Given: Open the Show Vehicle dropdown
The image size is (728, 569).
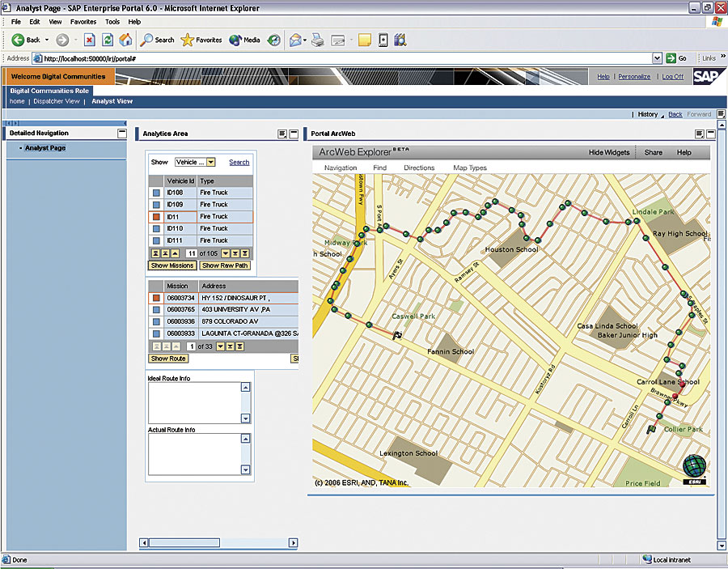Looking at the screenshot, I should 210,162.
